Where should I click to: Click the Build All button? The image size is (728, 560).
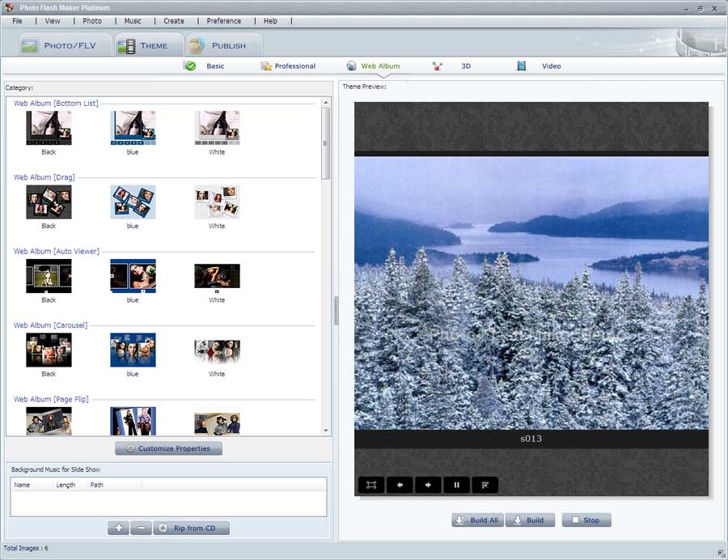pyautogui.click(x=477, y=520)
